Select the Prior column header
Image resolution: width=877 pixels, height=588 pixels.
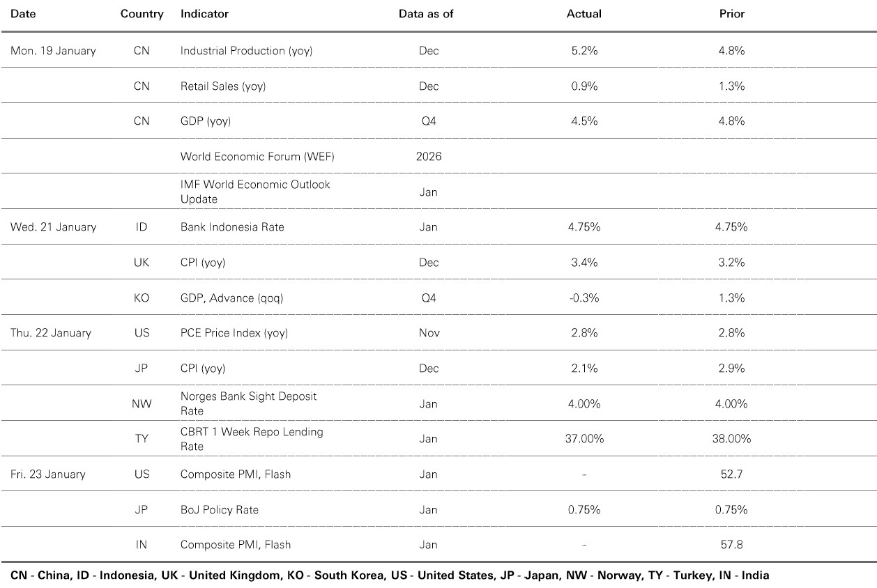pos(732,14)
